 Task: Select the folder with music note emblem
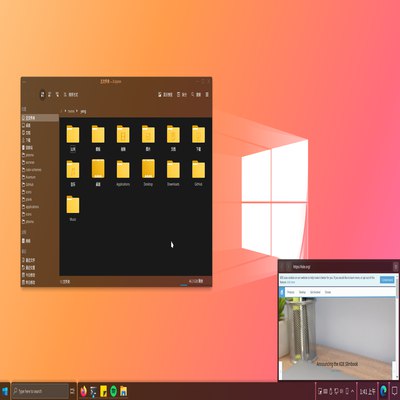click(x=73, y=169)
